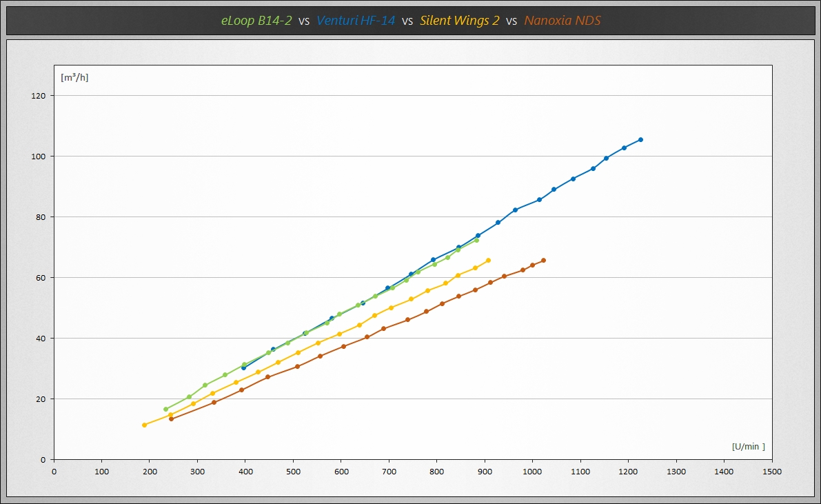The height and width of the screenshot is (504, 821).
Task: Select the first green eLoop data point
Action: click(166, 409)
